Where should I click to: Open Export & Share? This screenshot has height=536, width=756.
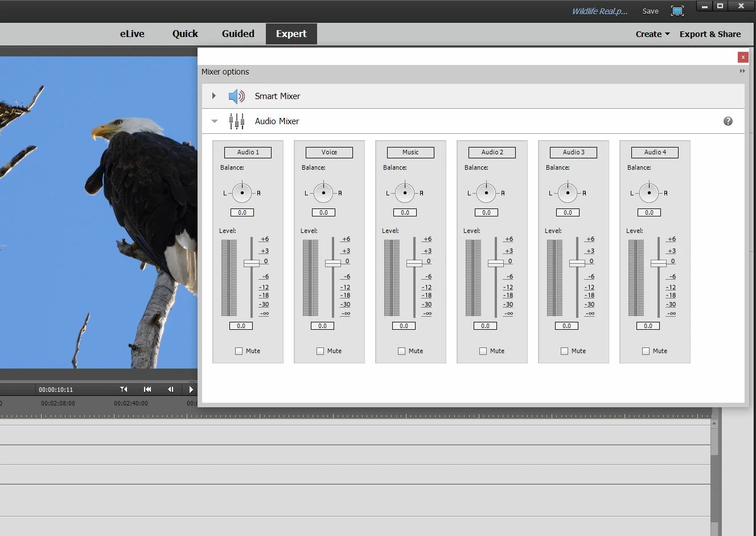coord(710,34)
